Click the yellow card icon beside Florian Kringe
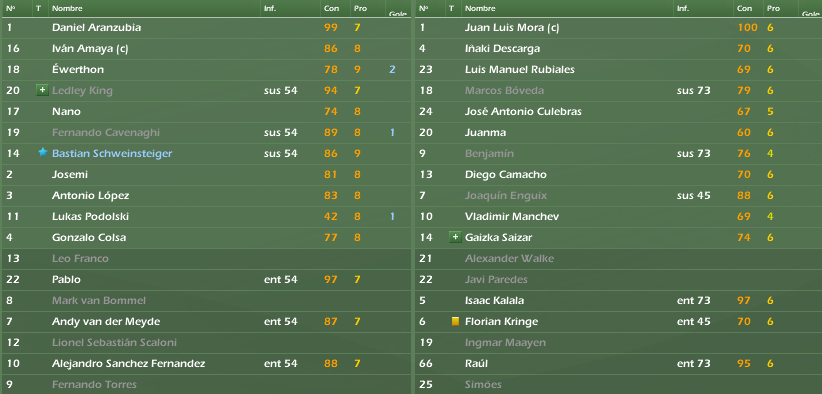822x394 pixels. coord(455,321)
